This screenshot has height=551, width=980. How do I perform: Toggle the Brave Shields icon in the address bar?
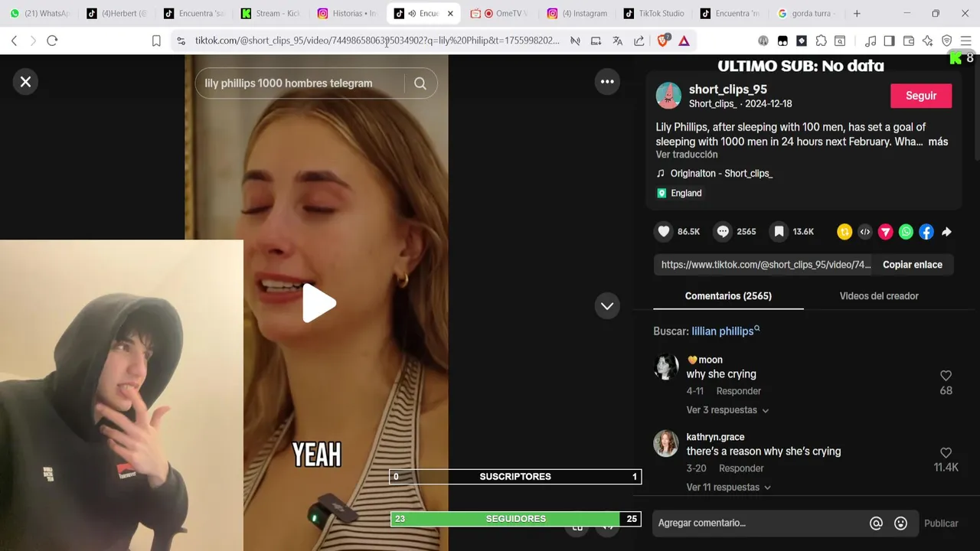click(663, 41)
